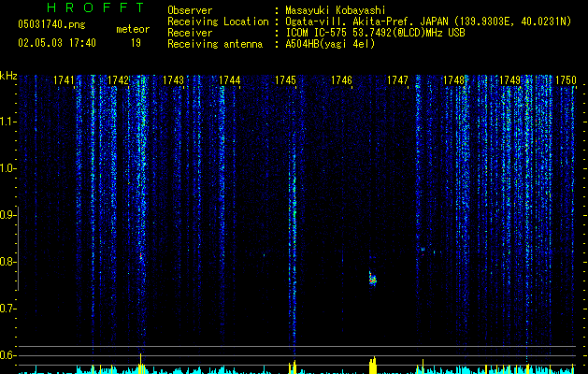Click the 1747 time marker
The height and width of the screenshot is (374, 588).
397,80
